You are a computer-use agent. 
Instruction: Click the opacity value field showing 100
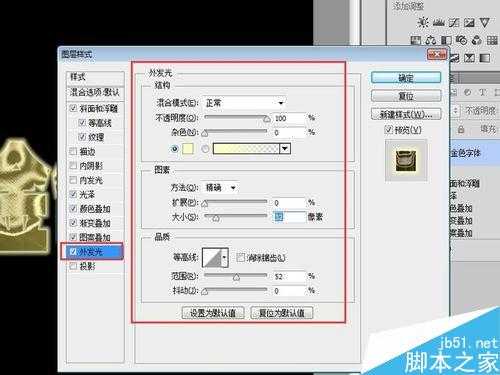coord(289,118)
